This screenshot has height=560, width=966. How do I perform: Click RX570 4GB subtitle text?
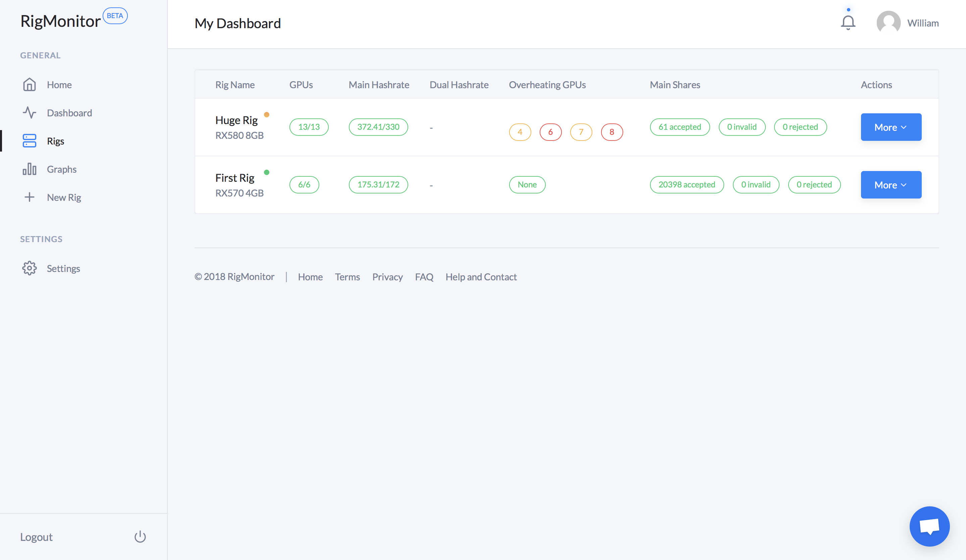(239, 193)
